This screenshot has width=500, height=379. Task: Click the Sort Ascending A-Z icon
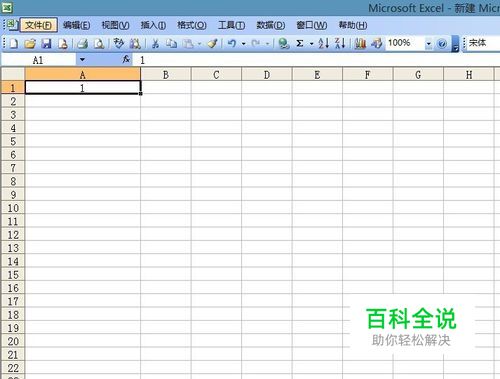coord(324,43)
